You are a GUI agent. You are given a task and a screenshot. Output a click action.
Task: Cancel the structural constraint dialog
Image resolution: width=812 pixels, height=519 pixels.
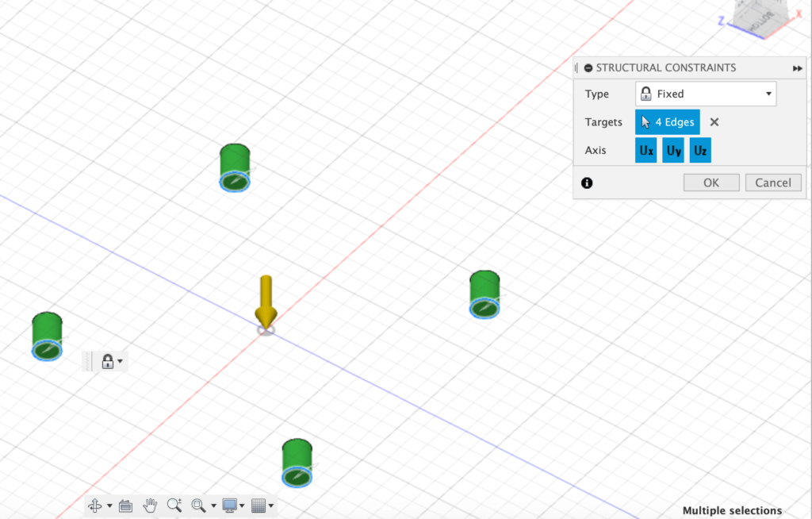click(773, 183)
